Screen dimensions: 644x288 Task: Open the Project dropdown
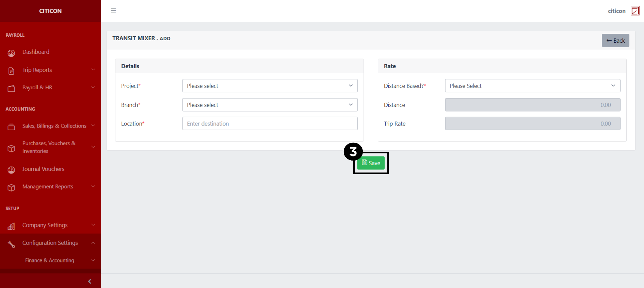tap(270, 86)
